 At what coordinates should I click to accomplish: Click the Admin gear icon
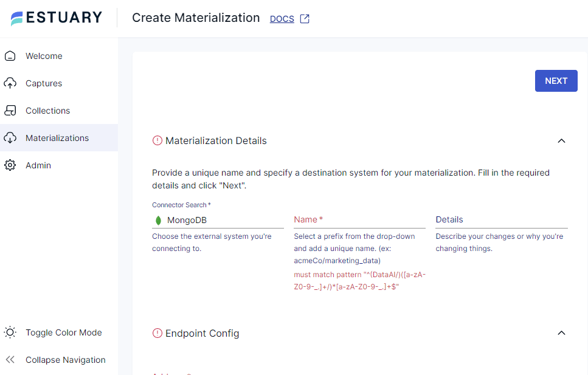tap(10, 165)
